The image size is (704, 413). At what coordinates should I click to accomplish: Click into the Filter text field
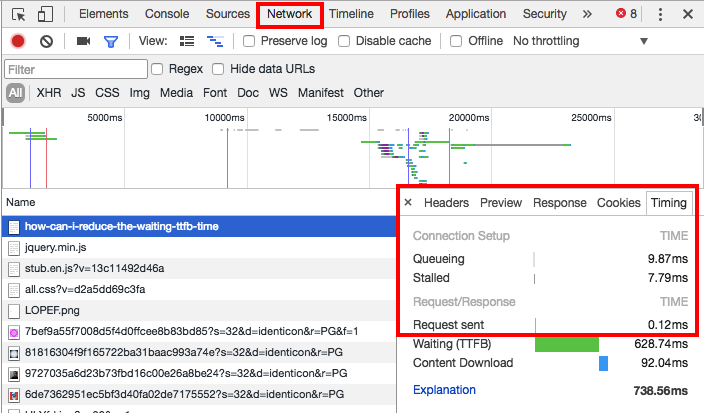(76, 70)
